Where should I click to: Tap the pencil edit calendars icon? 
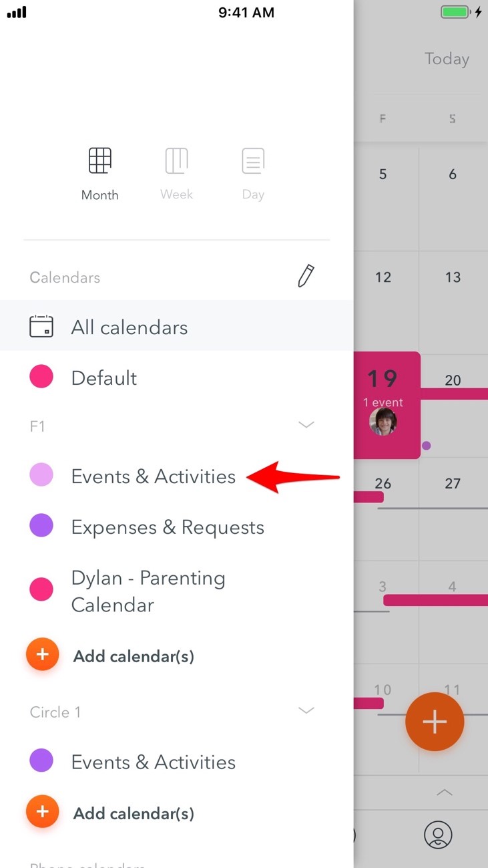pyautogui.click(x=305, y=276)
